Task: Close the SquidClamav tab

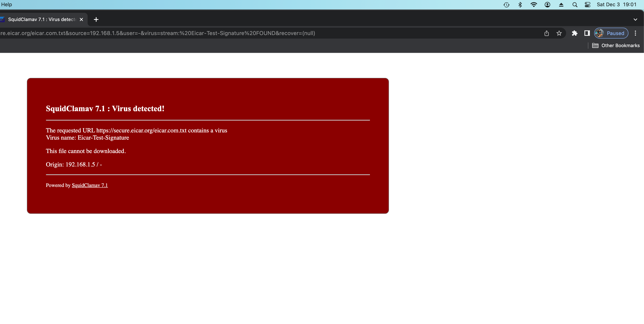Action: pos(81,19)
